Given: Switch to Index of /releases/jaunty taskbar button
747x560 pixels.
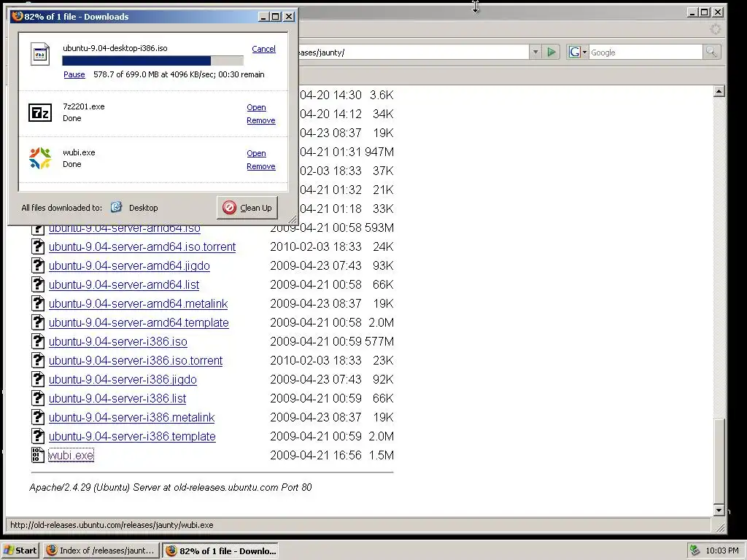Looking at the screenshot, I should (x=101, y=551).
